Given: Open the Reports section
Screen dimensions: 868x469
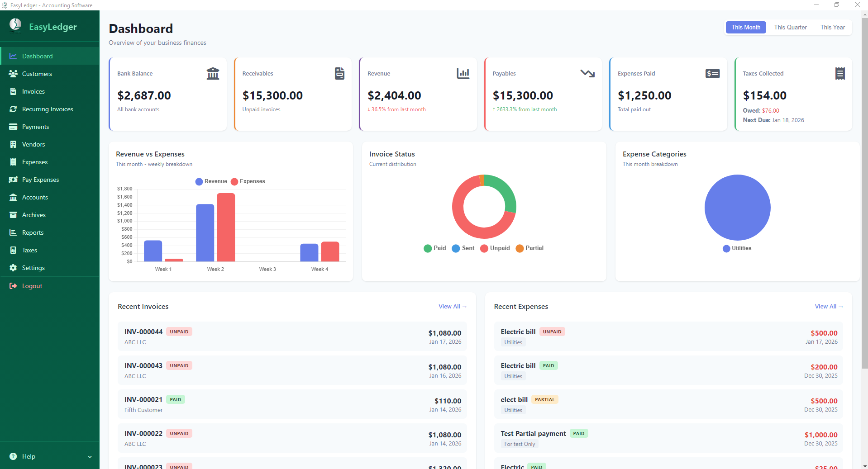Looking at the screenshot, I should 33,232.
